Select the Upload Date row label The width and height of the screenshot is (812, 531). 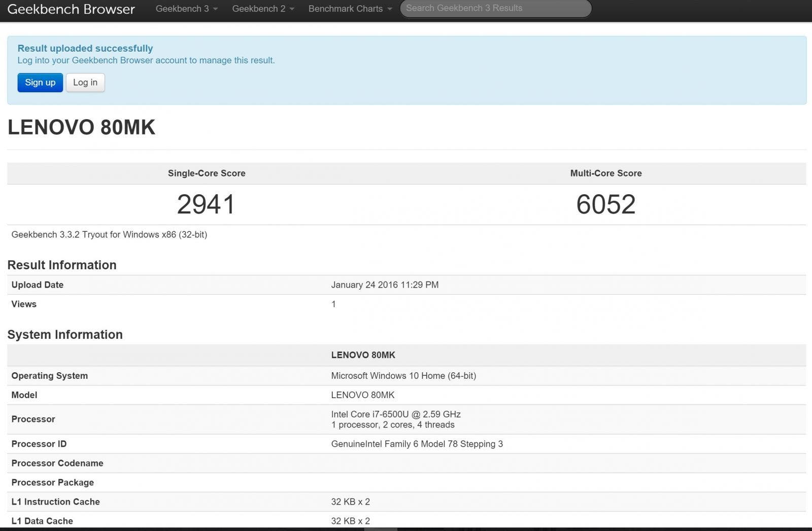pyautogui.click(x=38, y=285)
